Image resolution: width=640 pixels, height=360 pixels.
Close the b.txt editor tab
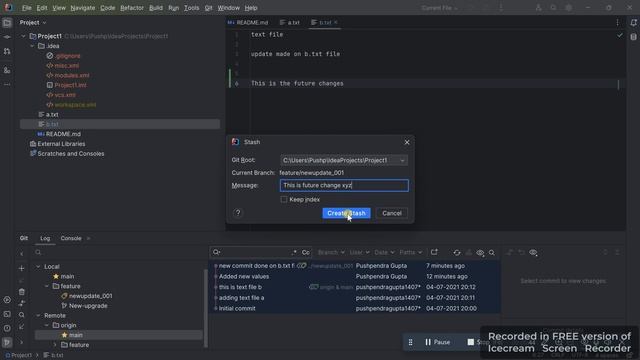click(x=336, y=22)
